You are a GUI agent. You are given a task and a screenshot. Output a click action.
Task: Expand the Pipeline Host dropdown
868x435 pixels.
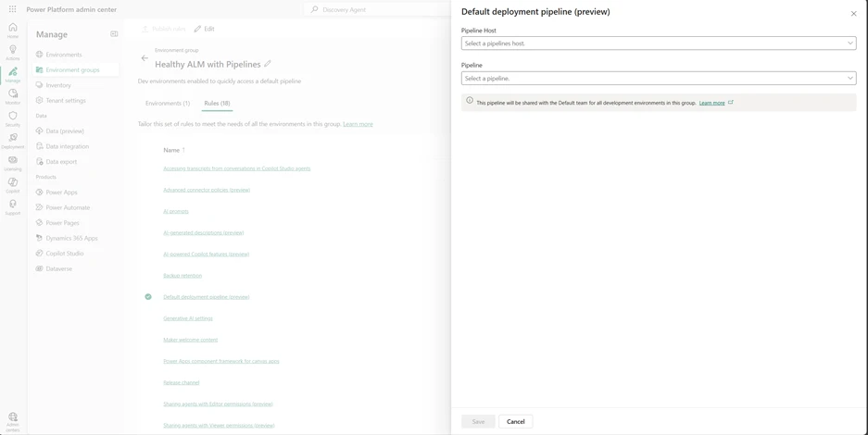click(658, 43)
